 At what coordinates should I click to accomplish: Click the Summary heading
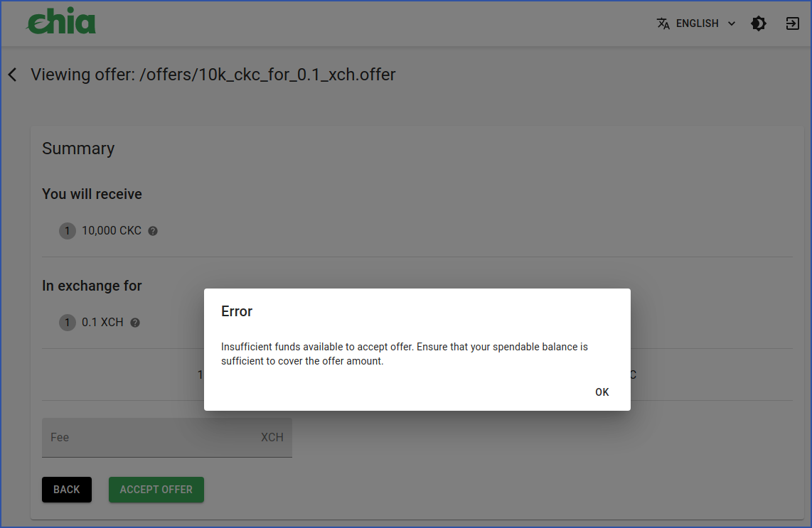78,149
